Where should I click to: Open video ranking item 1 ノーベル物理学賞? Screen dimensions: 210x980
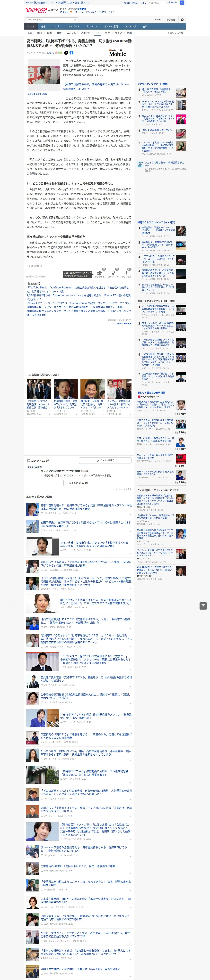[158, 309]
